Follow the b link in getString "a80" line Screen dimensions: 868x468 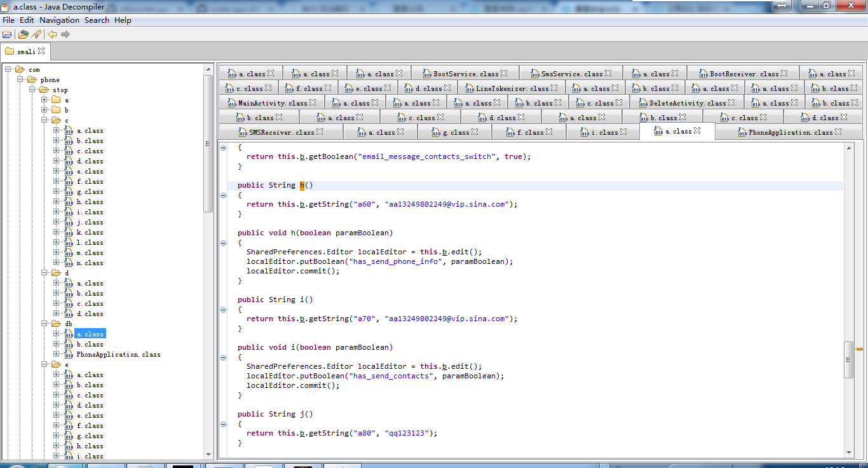302,433
